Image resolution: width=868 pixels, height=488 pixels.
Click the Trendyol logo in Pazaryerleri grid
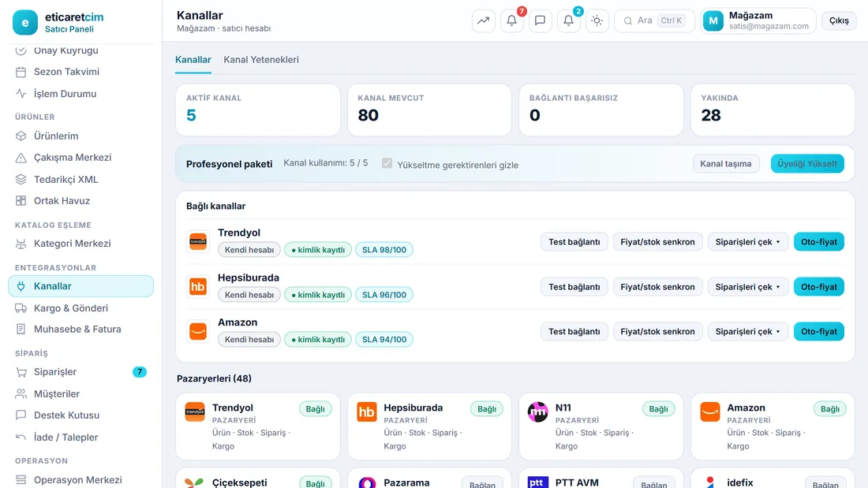[195, 412]
